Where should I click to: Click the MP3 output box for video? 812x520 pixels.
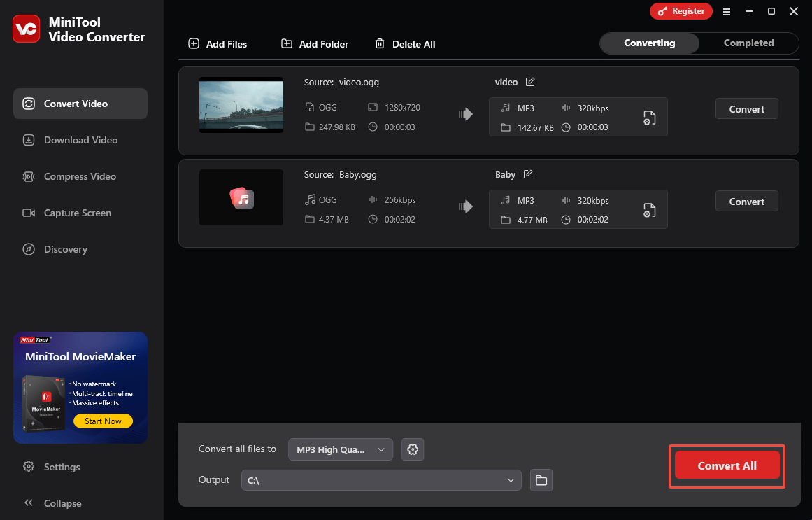point(578,117)
